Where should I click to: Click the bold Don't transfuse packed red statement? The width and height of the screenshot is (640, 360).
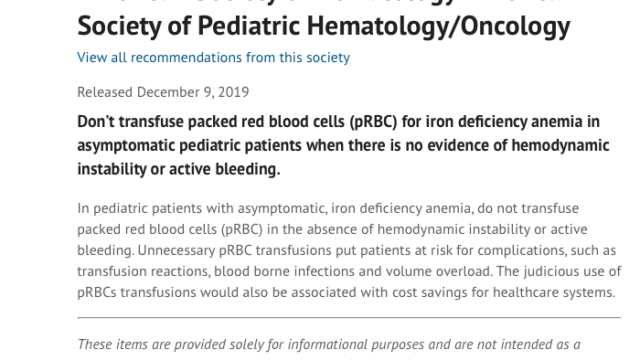[x=343, y=145]
